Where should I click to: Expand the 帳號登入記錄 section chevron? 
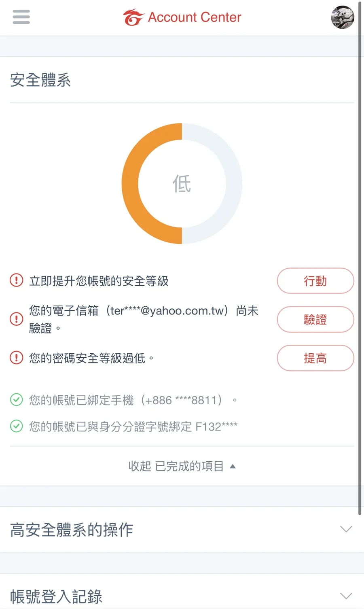346,596
